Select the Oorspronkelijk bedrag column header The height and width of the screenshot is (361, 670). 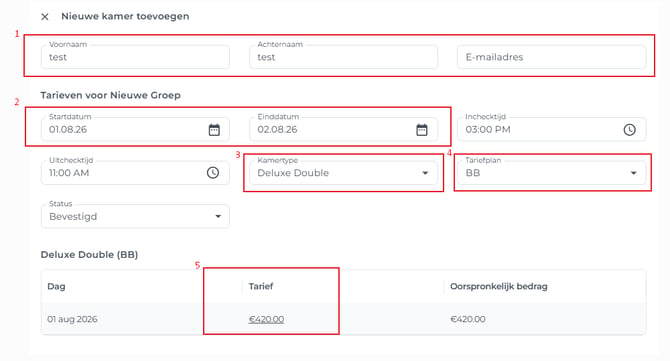point(499,286)
